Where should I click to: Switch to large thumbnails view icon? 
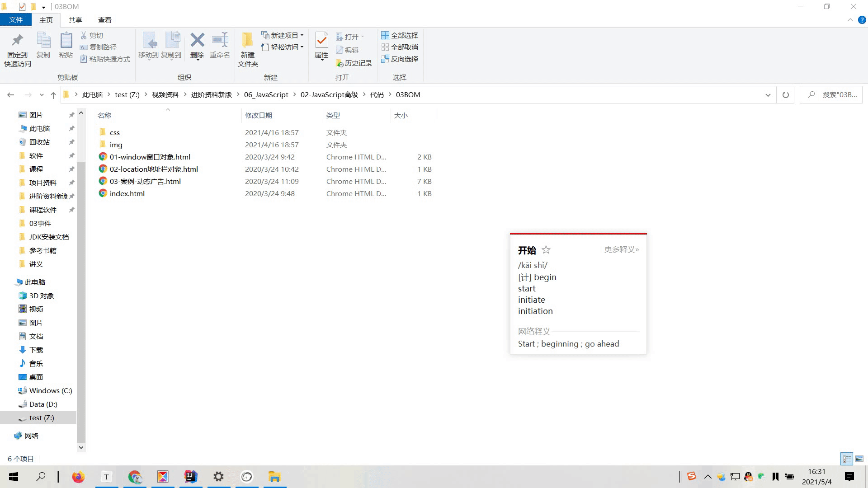coord(859,459)
